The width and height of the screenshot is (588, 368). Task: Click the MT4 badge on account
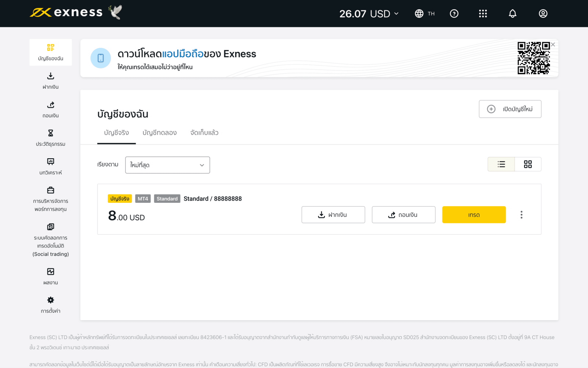(x=143, y=199)
